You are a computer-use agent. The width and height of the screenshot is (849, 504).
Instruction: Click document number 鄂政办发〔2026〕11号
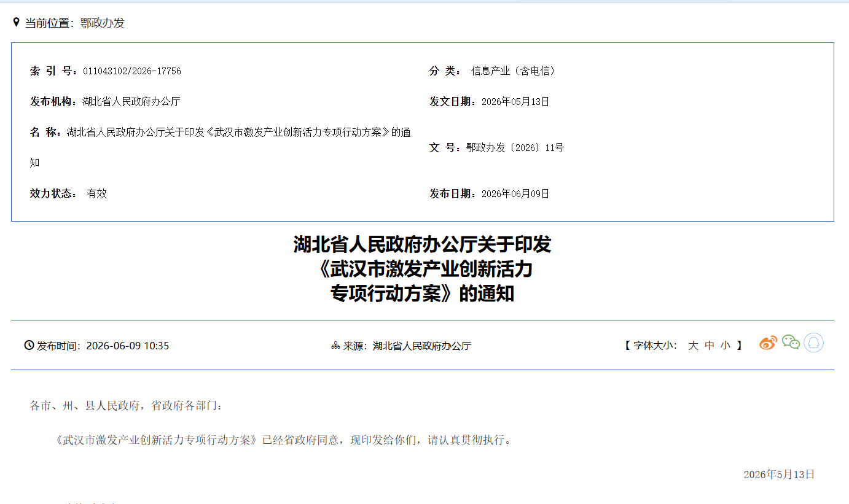point(515,148)
